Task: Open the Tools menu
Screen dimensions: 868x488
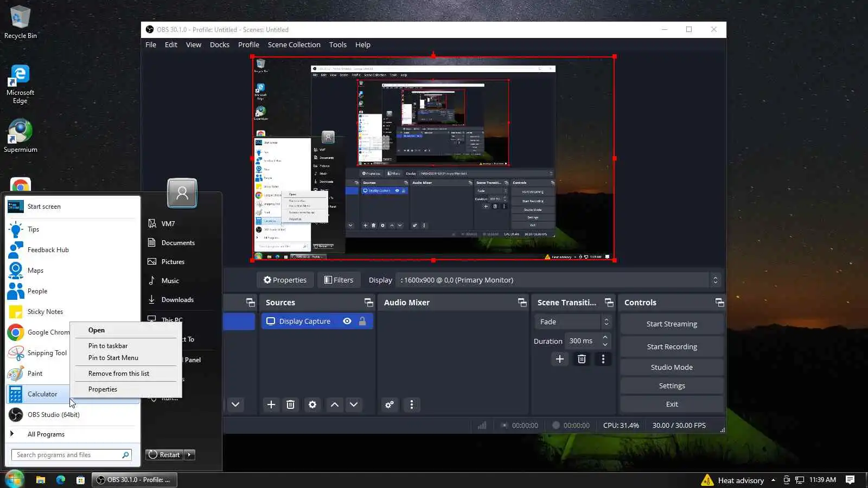Action: click(x=338, y=45)
